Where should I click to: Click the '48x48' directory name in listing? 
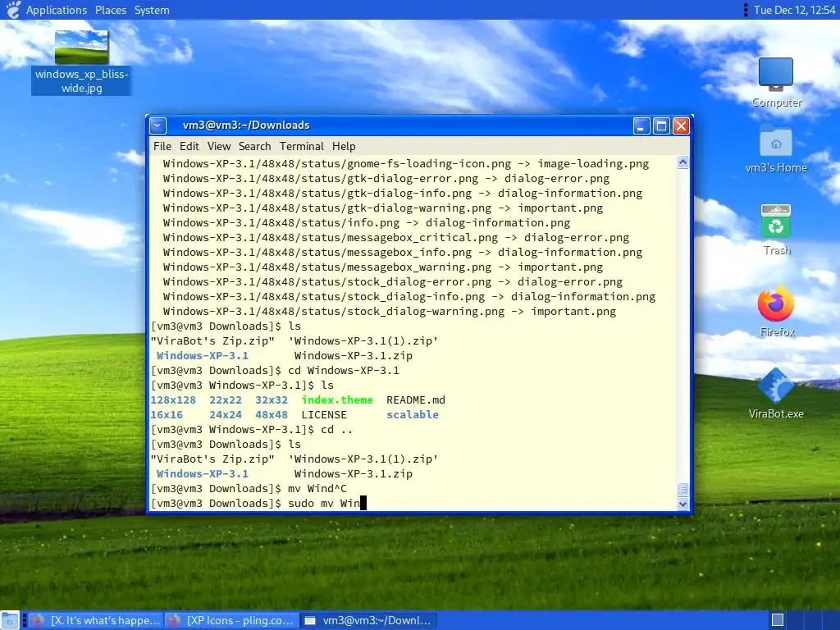[x=271, y=414]
